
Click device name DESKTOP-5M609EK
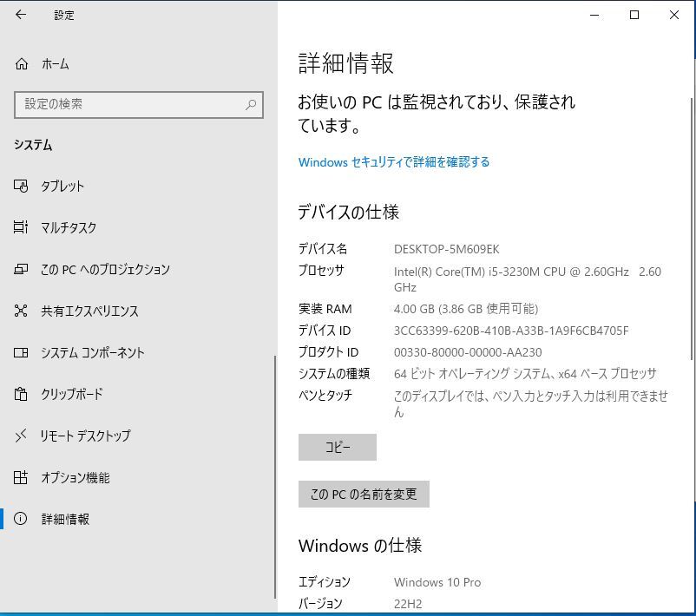[x=447, y=249]
